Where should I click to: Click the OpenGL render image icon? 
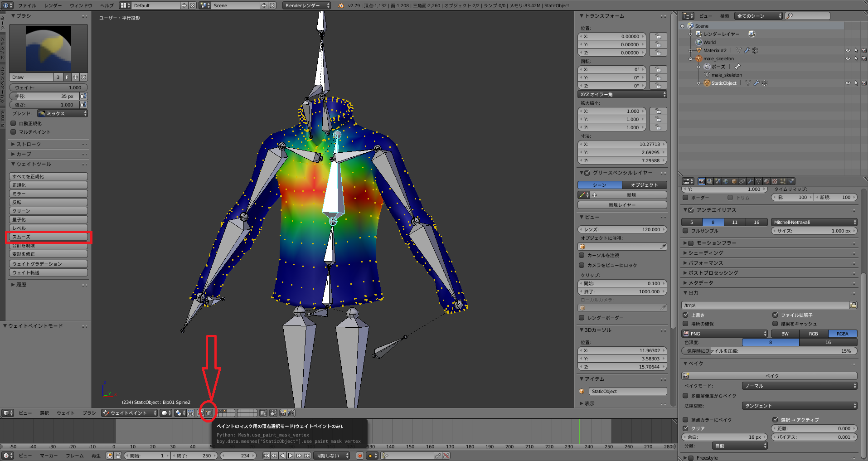click(283, 413)
